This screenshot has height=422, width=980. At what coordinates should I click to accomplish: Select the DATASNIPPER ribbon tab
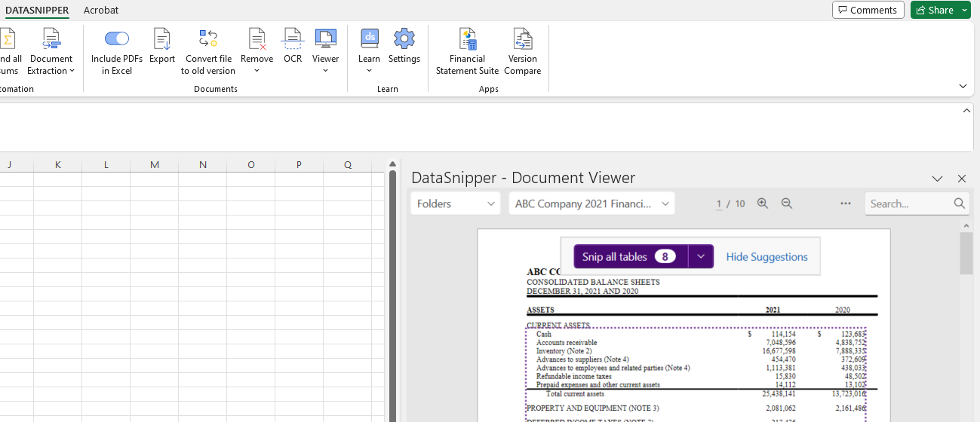click(37, 10)
